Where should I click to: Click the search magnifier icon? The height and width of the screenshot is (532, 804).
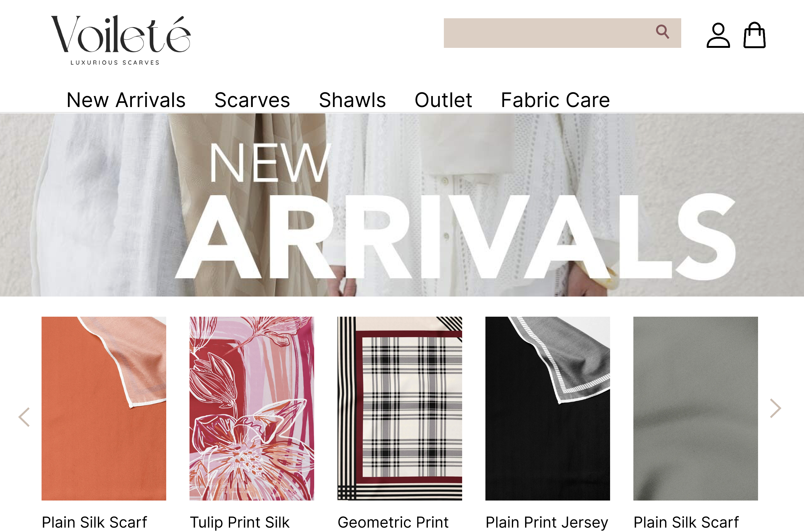click(662, 32)
